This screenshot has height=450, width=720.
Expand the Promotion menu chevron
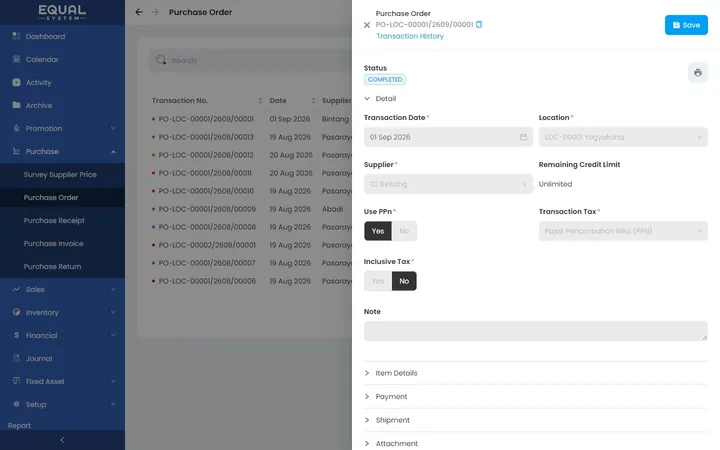tap(113, 128)
